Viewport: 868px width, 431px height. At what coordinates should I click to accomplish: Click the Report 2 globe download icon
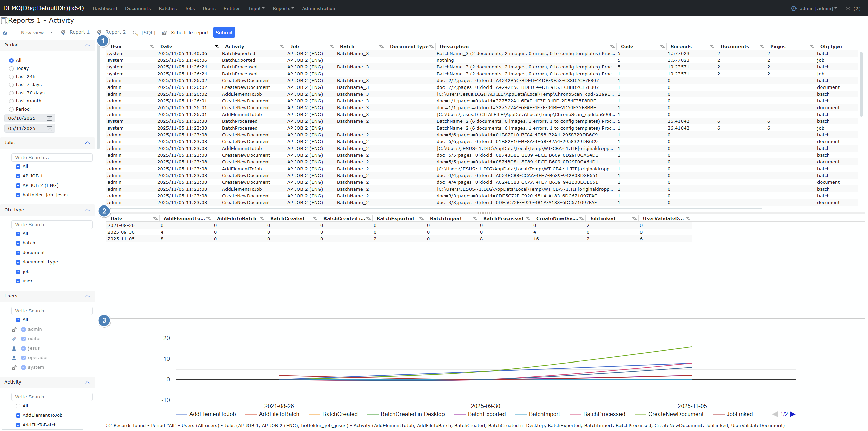click(x=99, y=32)
